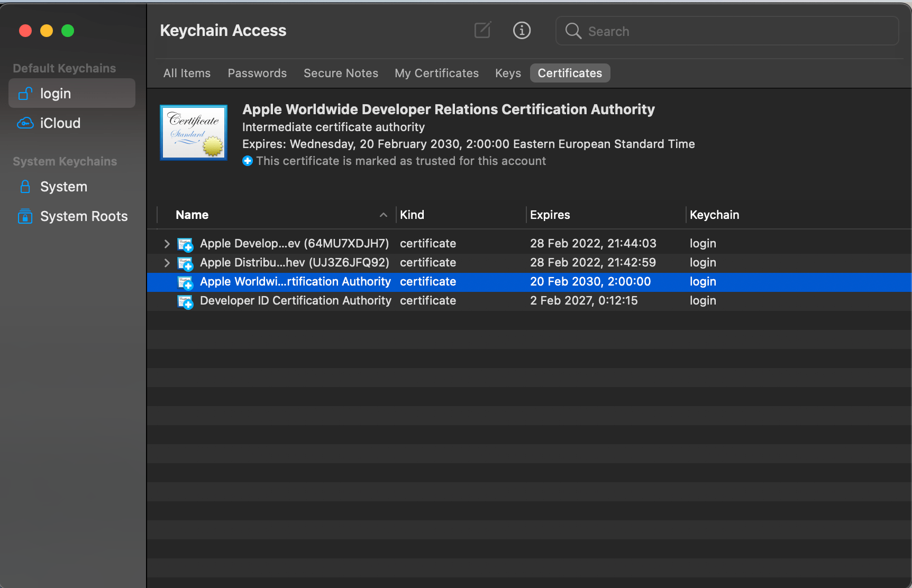The image size is (912, 588).
Task: Open the certificate info panel
Action: tap(522, 30)
